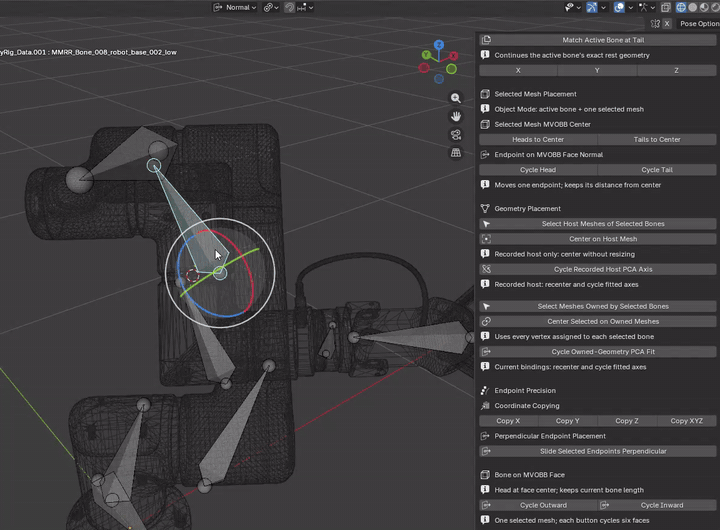
Task: Toggle viewport overlays
Action: pyautogui.click(x=619, y=7)
